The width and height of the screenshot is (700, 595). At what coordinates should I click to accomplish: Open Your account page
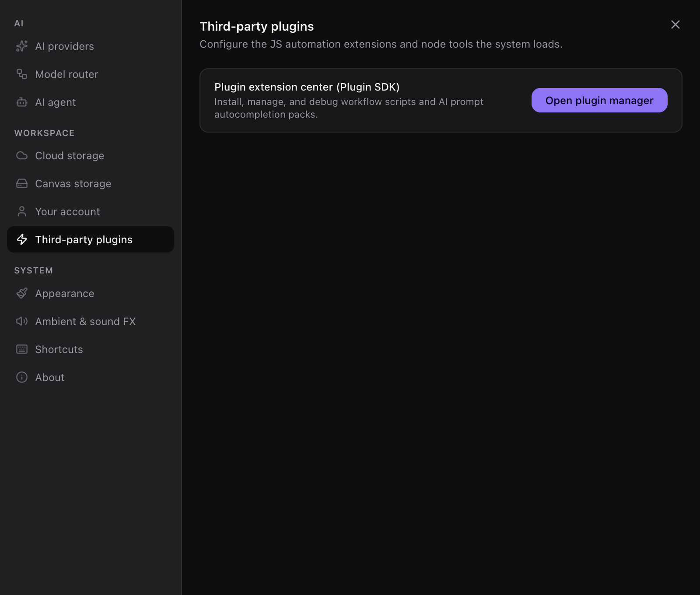tap(91, 211)
